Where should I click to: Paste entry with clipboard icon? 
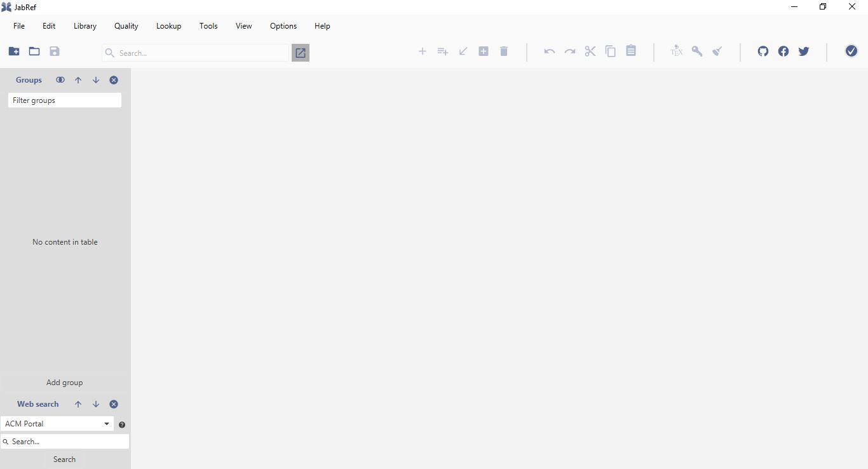(x=631, y=51)
